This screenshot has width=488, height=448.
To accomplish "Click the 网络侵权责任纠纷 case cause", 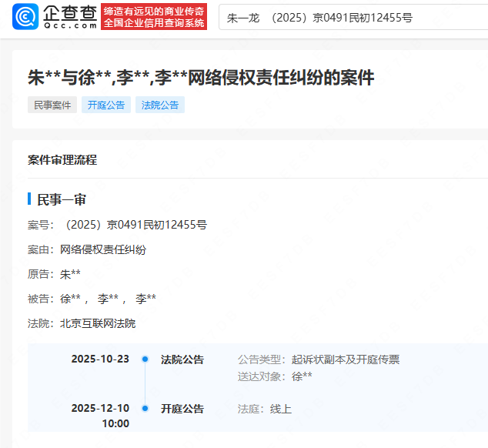I will click(x=103, y=249).
